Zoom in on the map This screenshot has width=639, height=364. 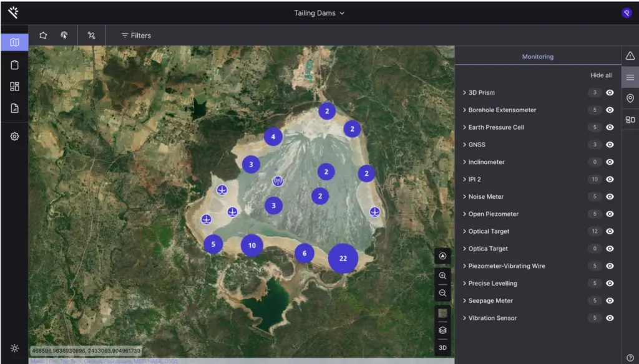click(442, 275)
